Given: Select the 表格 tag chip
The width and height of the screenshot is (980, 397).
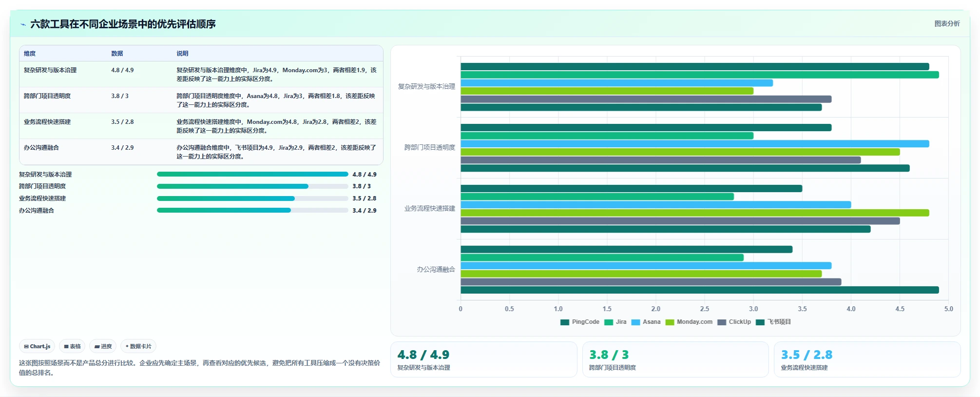Looking at the screenshot, I should click(72, 346).
